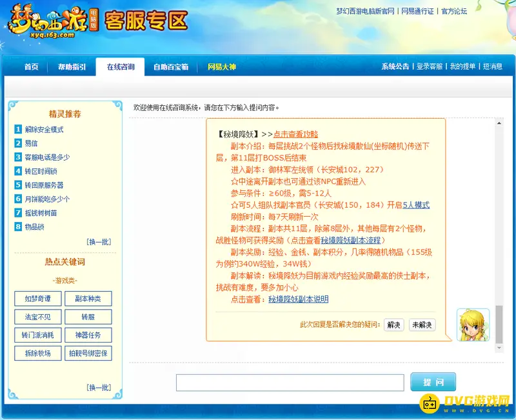516x420 pixels.
Task: Open the 网易大神 tab
Action: tap(221, 67)
